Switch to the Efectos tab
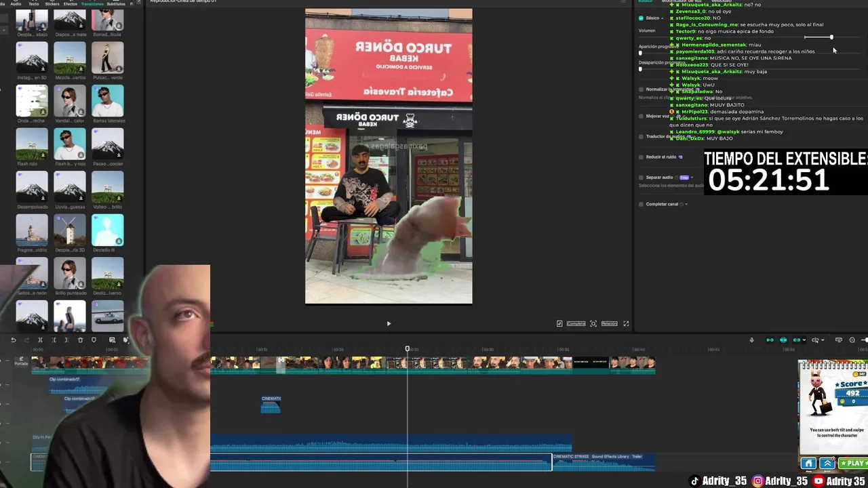 (71, 3)
